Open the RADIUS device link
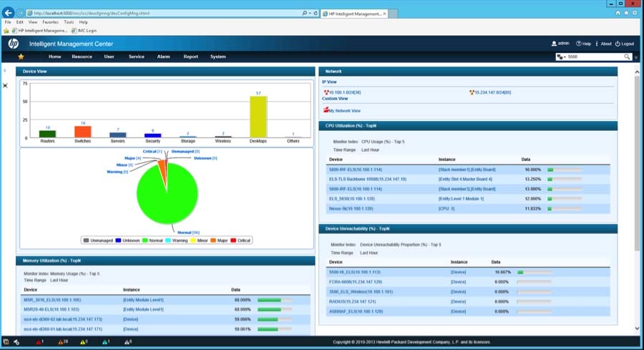The width and height of the screenshot is (644, 350). click(352, 301)
